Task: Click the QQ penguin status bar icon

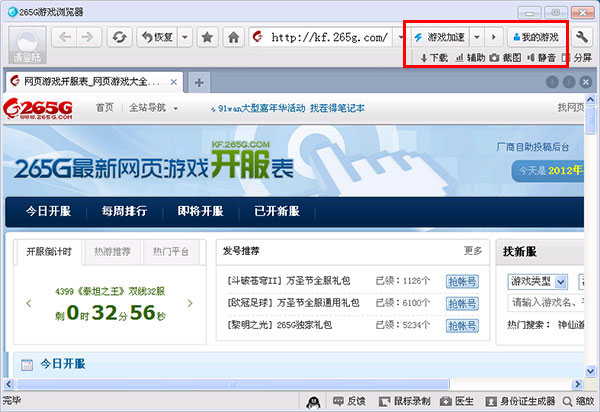Action: tap(313, 402)
